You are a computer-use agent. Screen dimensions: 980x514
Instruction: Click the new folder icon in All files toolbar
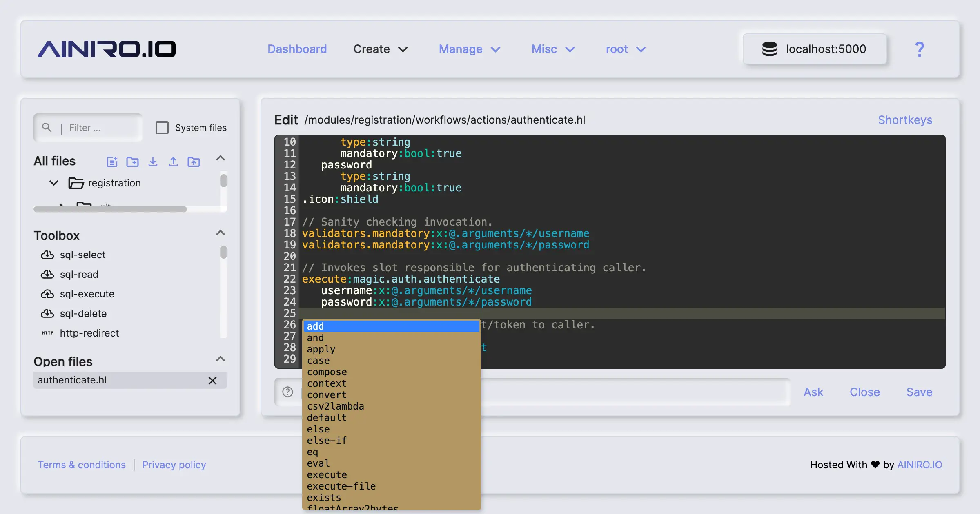[x=132, y=162]
